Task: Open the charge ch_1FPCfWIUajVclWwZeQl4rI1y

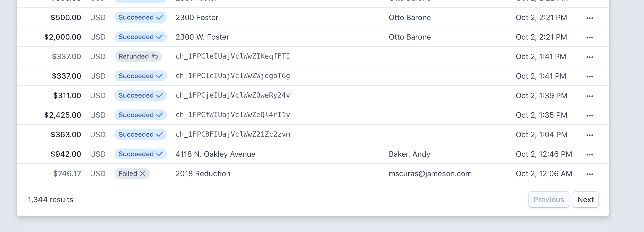Action: (x=233, y=115)
